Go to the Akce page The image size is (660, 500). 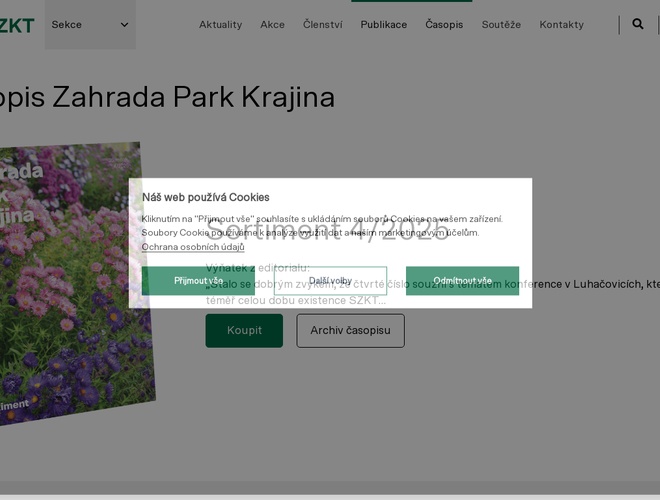point(272,25)
